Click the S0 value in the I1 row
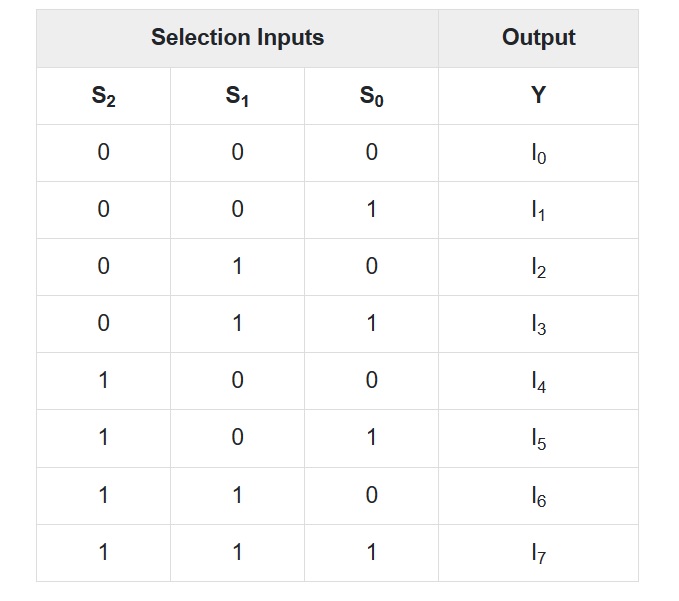Screen dimensions: 679x601 click(x=371, y=210)
